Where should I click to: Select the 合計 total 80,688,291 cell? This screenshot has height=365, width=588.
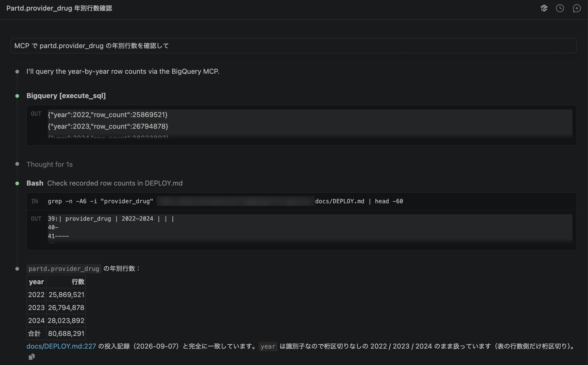pos(66,334)
